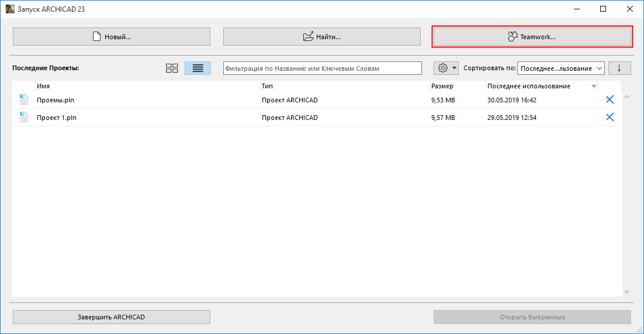This screenshot has height=334, width=644.
Task: Click the Новый... new project button
Action: click(x=111, y=37)
